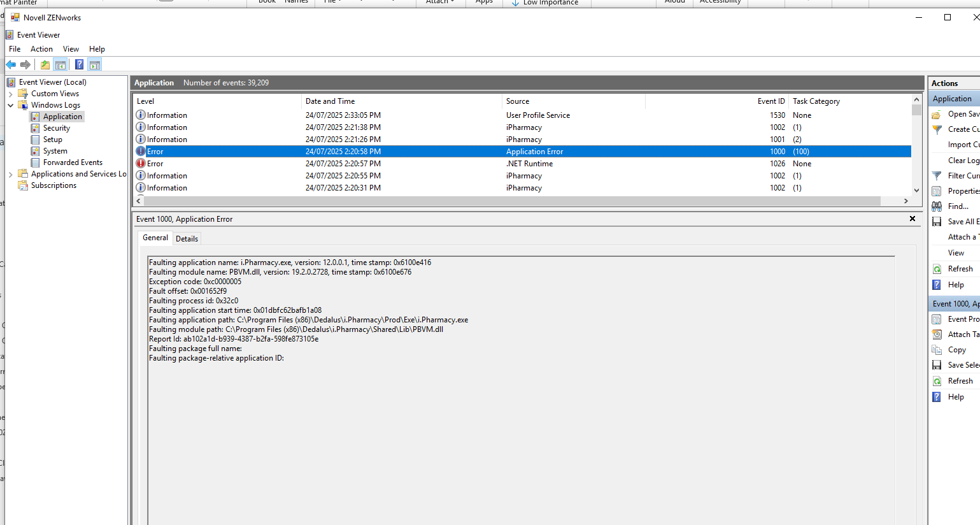Select the Security log in tree
This screenshot has width=980, height=525.
[x=56, y=128]
